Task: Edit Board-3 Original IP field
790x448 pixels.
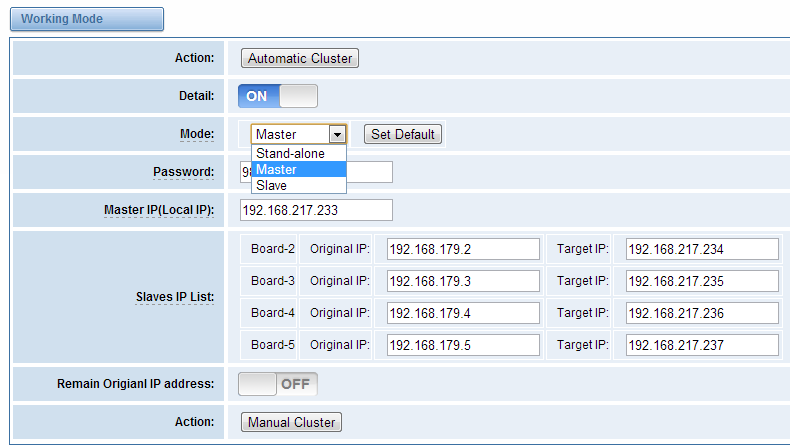Action: 463,281
